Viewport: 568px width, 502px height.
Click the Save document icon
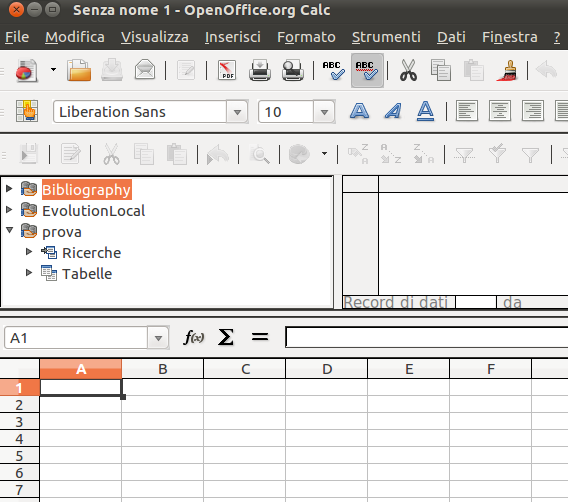[x=112, y=70]
